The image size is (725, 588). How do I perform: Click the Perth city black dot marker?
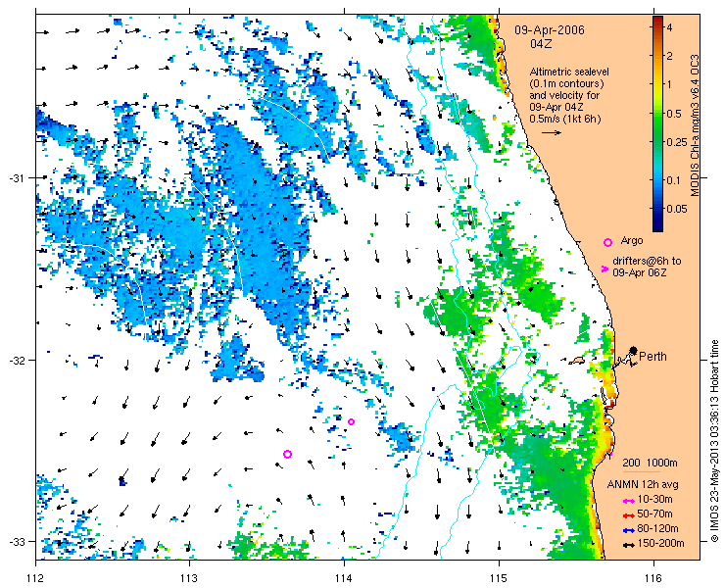(x=633, y=350)
